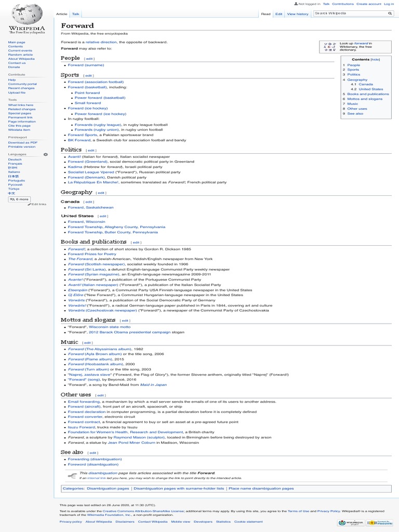Open Isuzu Forward link
Viewport: 399px width, 532px height.
coord(81,427)
